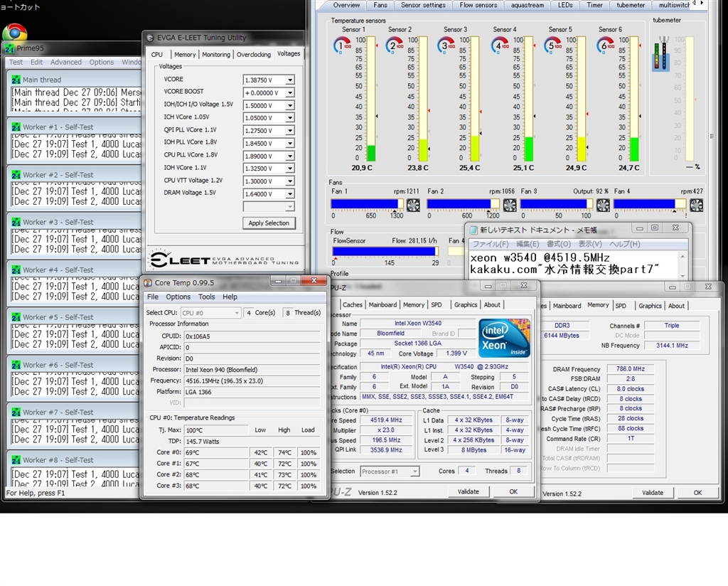
Task: Open the QPI PLL VCore 1.1V dropdown
Action: (x=290, y=131)
